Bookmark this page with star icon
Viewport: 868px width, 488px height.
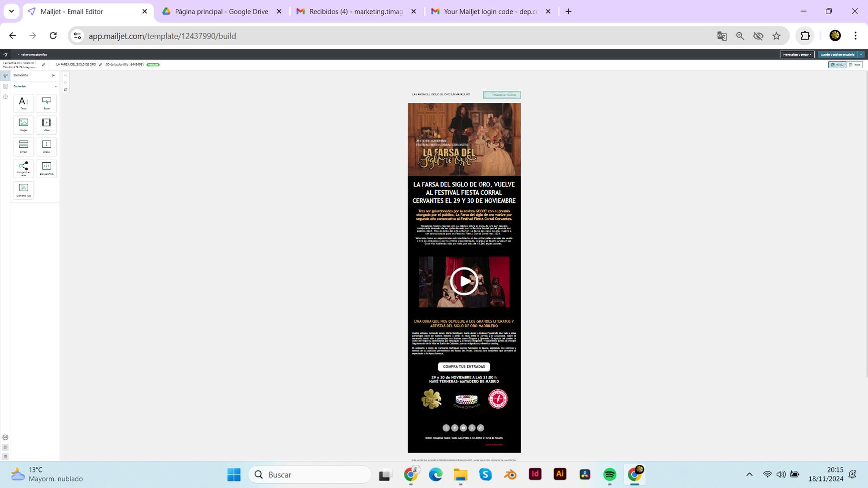777,36
